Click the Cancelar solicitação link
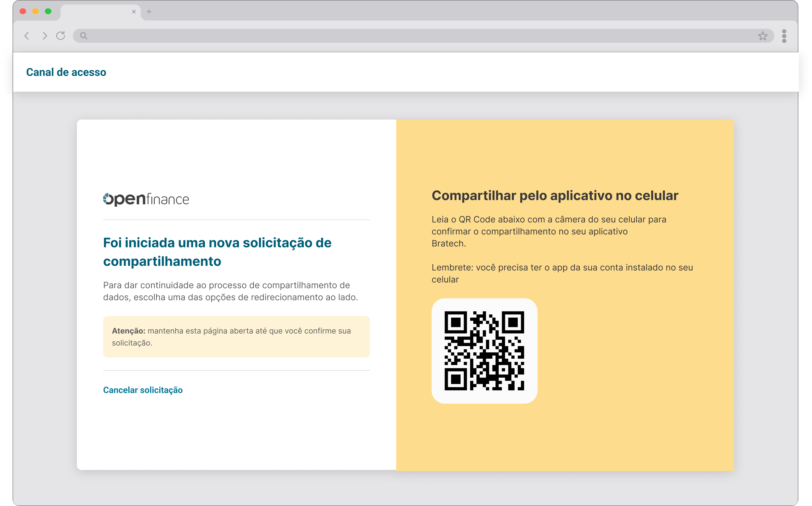This screenshot has width=812, height=506. point(143,390)
